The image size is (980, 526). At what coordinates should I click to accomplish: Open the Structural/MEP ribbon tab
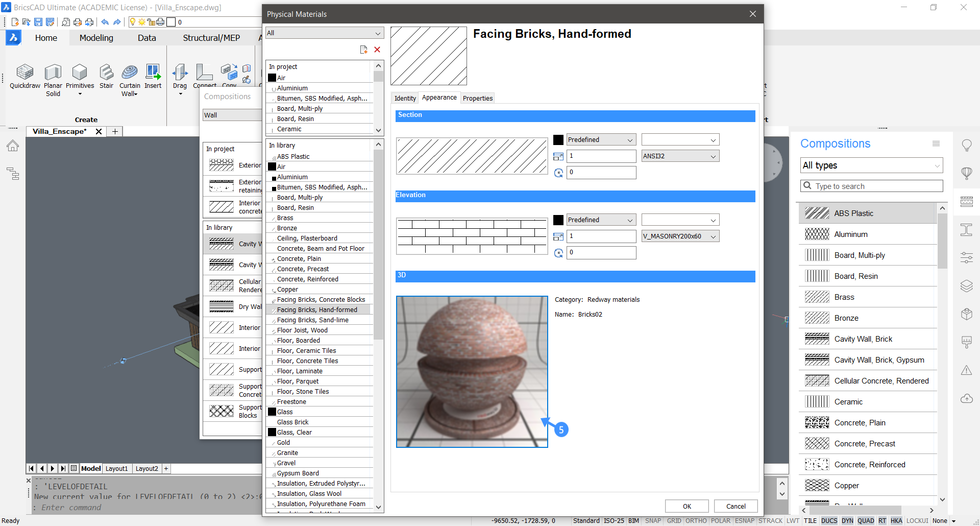point(211,37)
